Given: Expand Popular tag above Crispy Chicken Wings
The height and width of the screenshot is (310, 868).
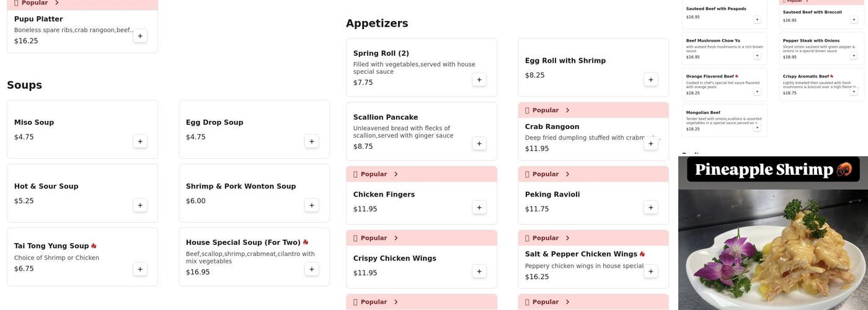Looking at the screenshot, I should 396,238.
